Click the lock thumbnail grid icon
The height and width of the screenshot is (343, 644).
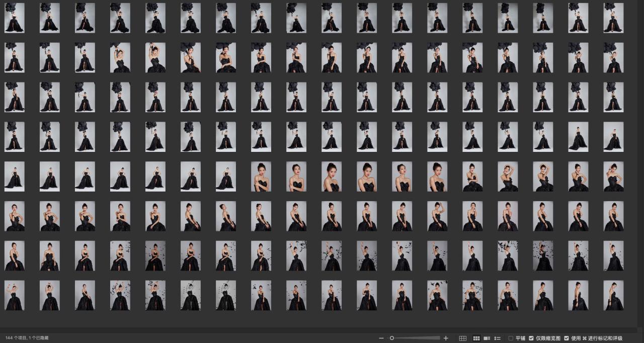tap(463, 338)
